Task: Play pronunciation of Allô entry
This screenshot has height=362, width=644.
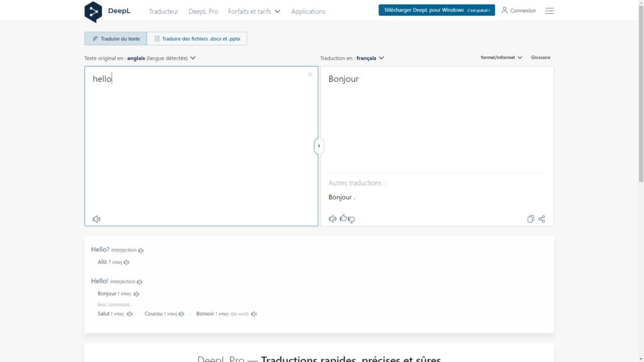Action: 126,262
